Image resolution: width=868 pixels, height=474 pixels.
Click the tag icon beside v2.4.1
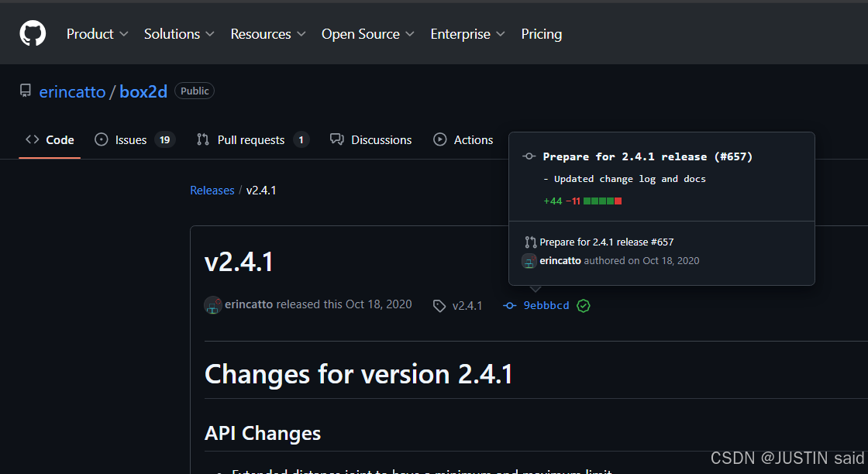click(439, 306)
